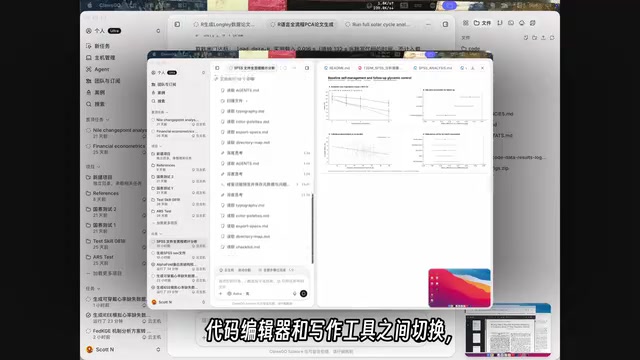
Task: Click the front window chat scrollbar
Action: (312, 229)
